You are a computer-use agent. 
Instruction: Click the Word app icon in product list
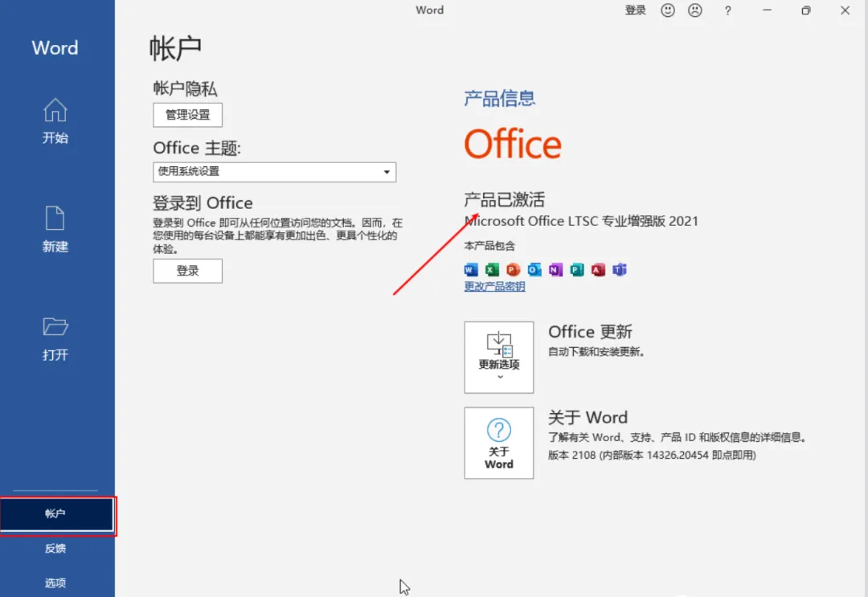tap(470, 269)
